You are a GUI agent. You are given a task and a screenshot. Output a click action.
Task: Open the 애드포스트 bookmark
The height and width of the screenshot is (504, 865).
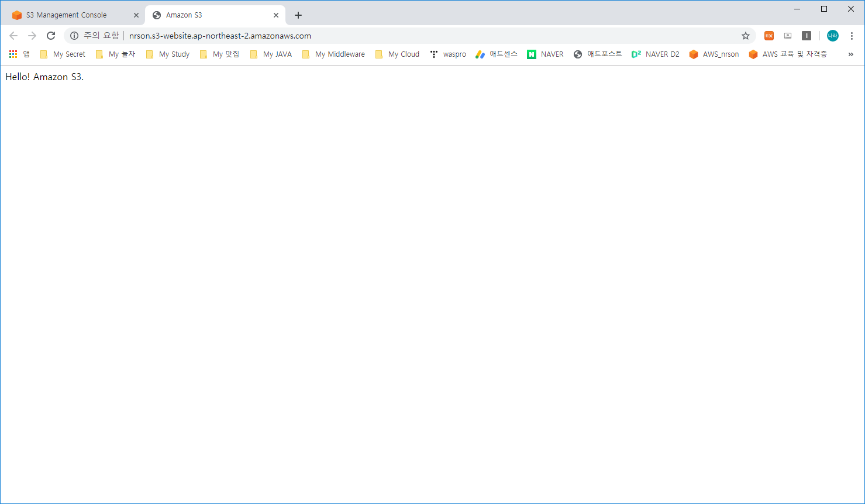click(x=597, y=54)
